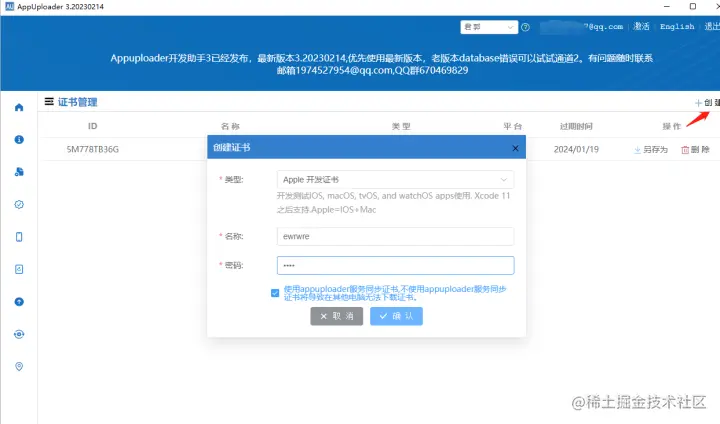This screenshot has width=720, height=424.
Task: Click the account email ending @qq.com
Action: point(582,27)
